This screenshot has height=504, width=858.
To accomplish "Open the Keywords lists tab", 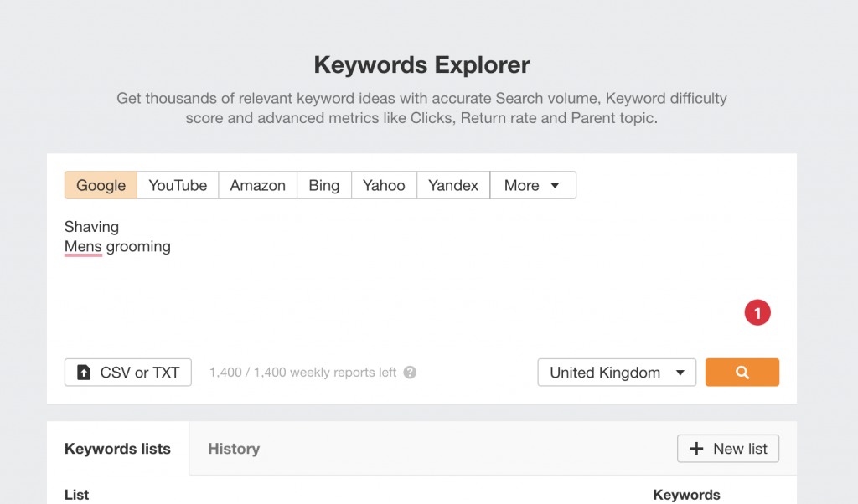I will pyautogui.click(x=117, y=449).
